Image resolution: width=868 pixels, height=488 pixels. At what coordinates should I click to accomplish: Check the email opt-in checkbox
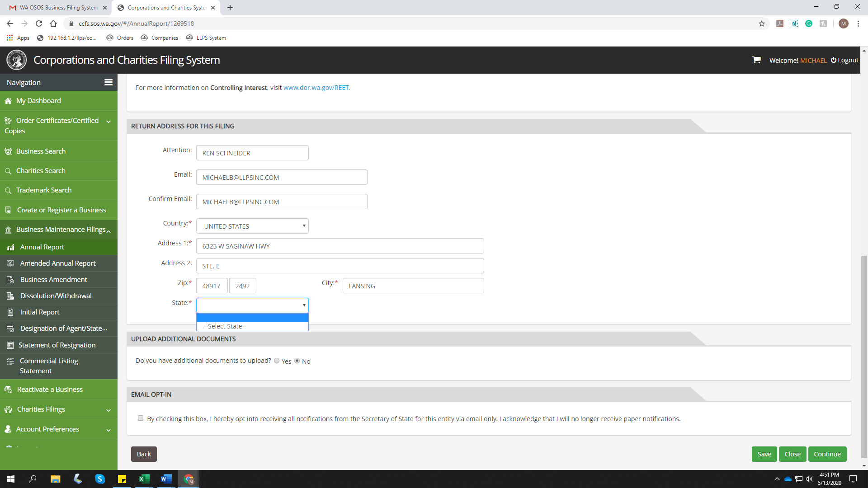click(x=141, y=418)
